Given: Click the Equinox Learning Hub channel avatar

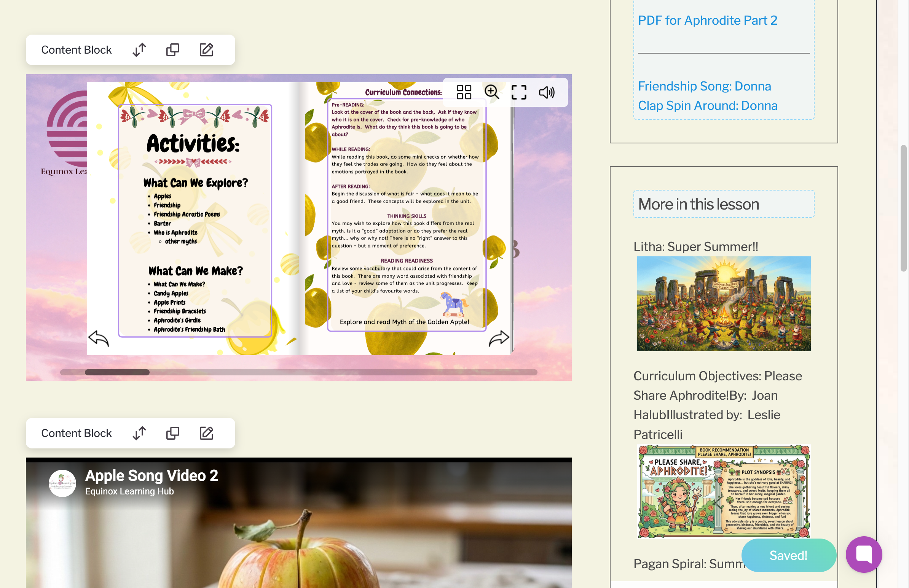Looking at the screenshot, I should (62, 483).
